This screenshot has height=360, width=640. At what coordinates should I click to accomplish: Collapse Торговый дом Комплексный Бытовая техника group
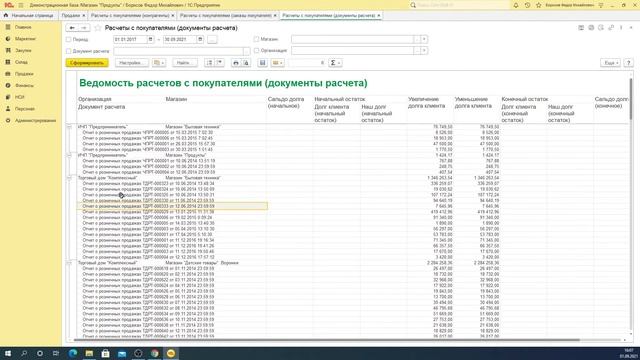coord(69,178)
